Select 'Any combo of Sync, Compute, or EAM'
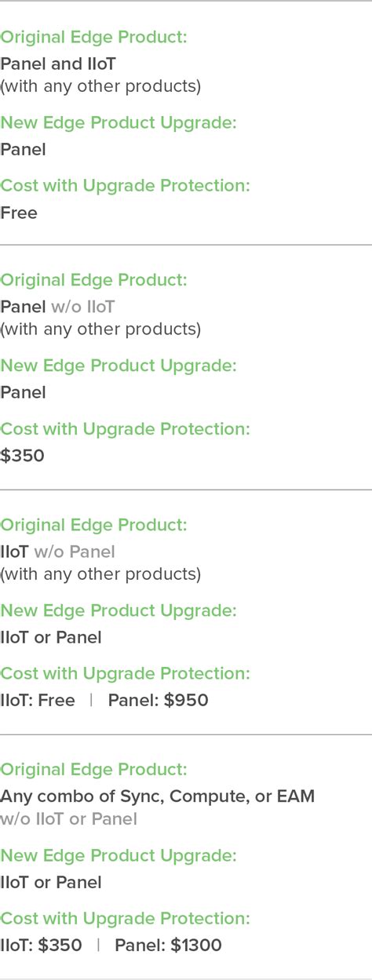The width and height of the screenshot is (372, 980). (157, 796)
